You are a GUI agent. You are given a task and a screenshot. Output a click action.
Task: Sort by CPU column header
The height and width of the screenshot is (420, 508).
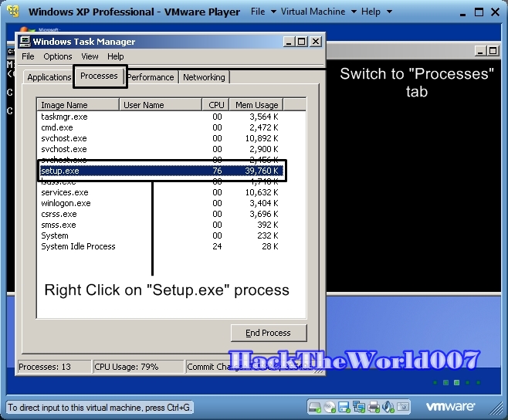coord(215,105)
